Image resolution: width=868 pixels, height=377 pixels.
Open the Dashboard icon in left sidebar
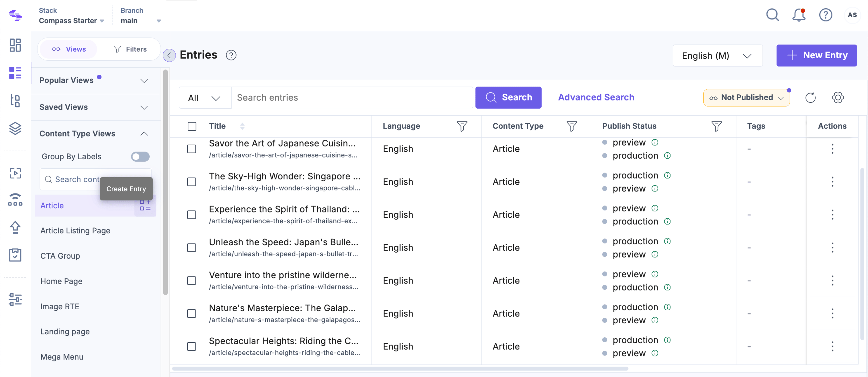coord(15,45)
